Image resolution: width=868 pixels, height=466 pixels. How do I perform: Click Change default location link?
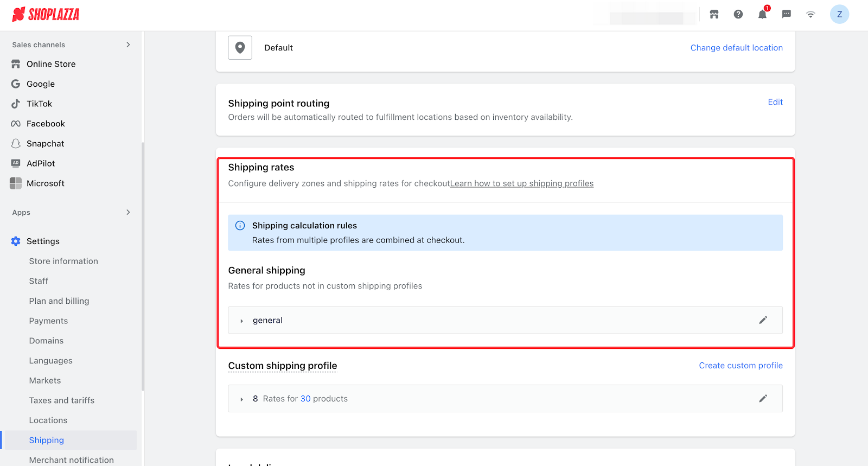(736, 48)
